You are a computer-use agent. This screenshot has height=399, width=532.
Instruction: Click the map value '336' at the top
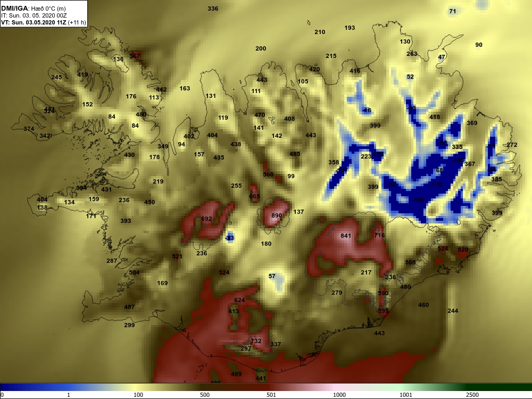pos(213,9)
